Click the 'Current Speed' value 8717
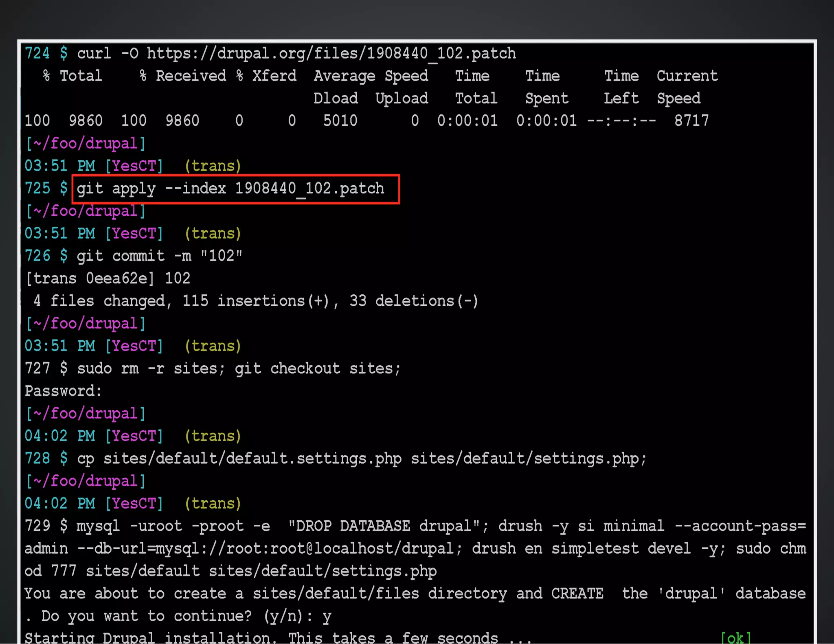The height and width of the screenshot is (644, 834). point(691,121)
